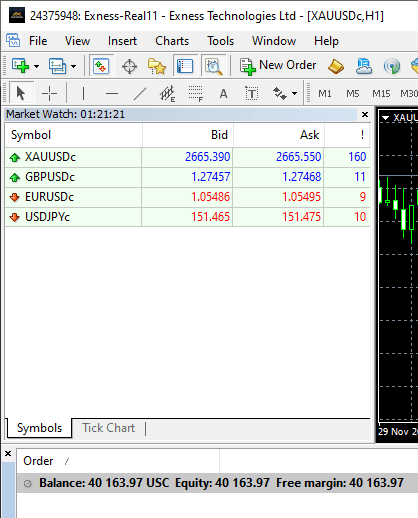The height and width of the screenshot is (518, 418).
Task: Open the Profiles icon in toolbar
Action: 57,66
